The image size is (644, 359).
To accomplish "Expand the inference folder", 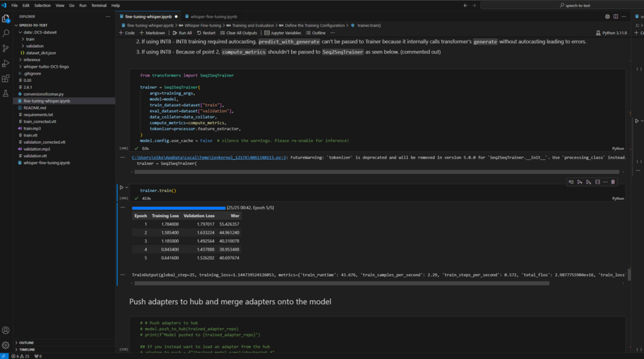I will pyautogui.click(x=32, y=59).
